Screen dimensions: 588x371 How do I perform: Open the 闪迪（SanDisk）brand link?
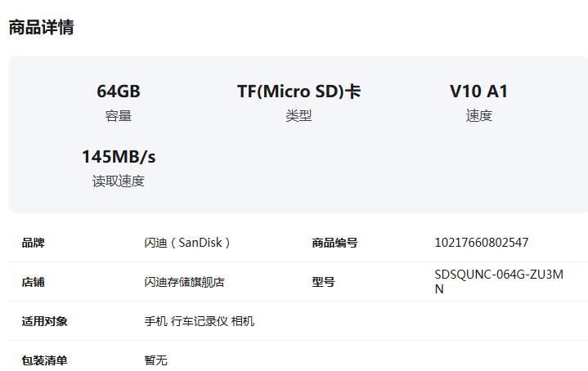click(x=187, y=243)
